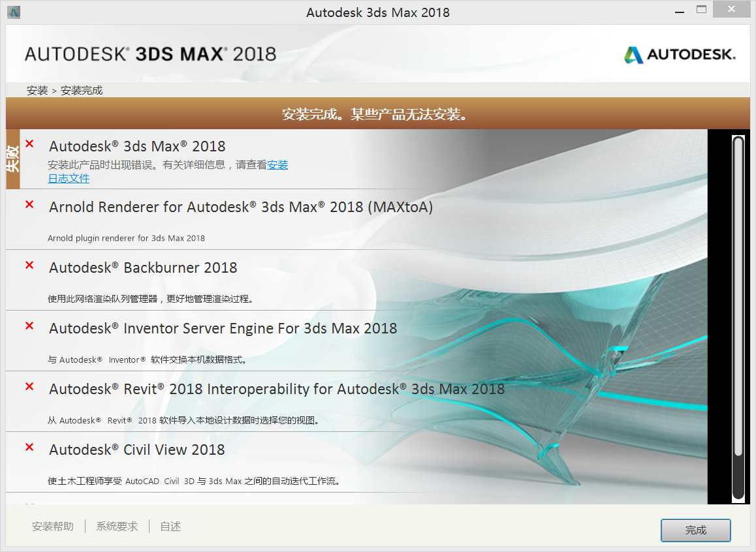
Task: Open 系统要求 link
Action: pyautogui.click(x=117, y=527)
